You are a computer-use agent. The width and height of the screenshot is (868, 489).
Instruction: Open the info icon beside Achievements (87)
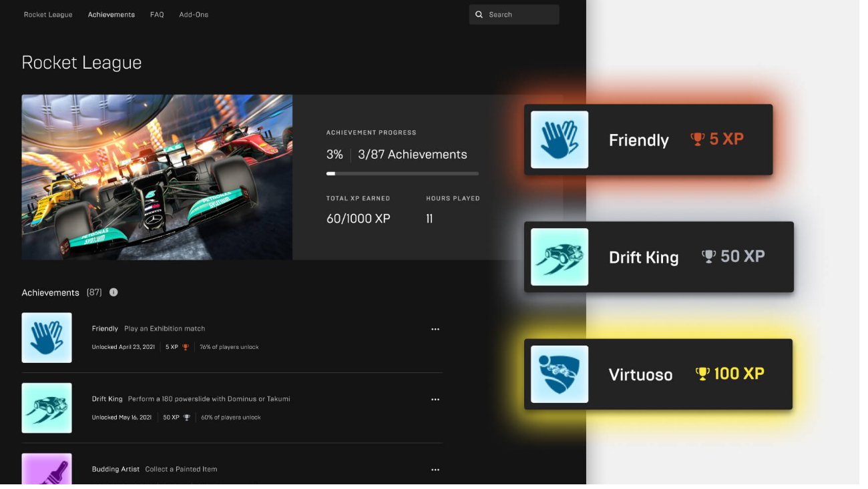click(114, 292)
